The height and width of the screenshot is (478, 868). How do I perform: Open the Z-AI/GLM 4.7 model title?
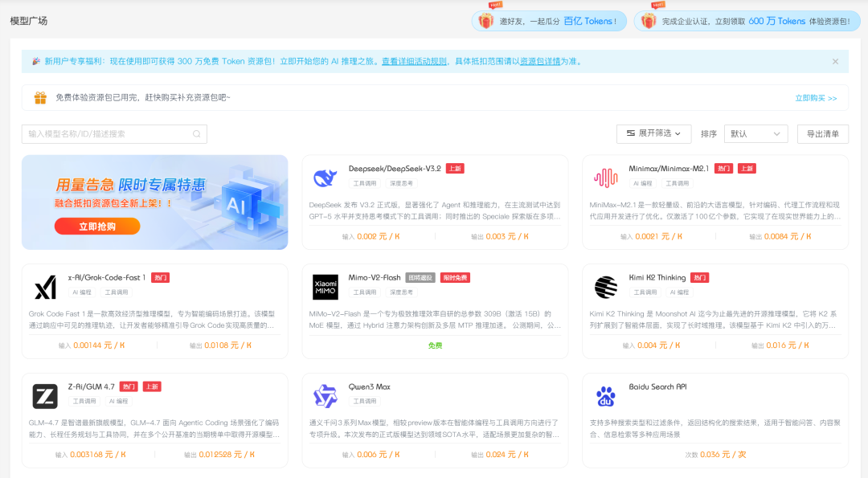pos(92,386)
